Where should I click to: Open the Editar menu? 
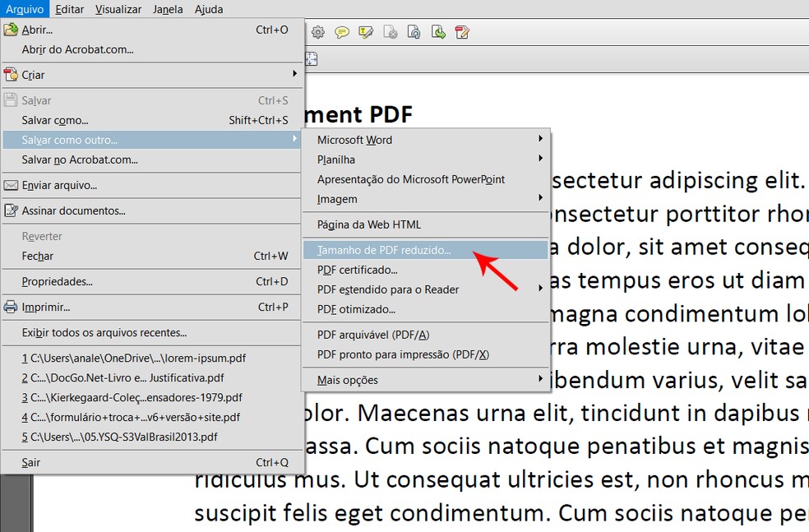click(69, 9)
